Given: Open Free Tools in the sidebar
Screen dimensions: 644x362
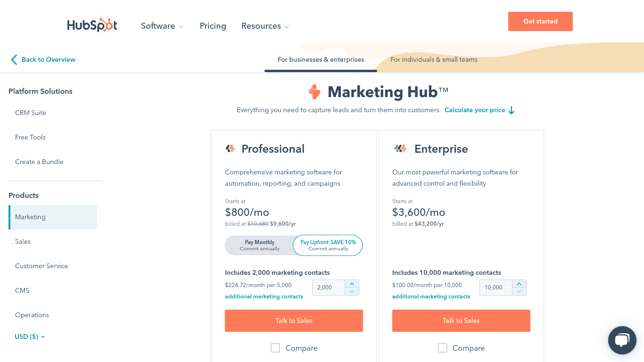Looking at the screenshot, I should tap(30, 137).
